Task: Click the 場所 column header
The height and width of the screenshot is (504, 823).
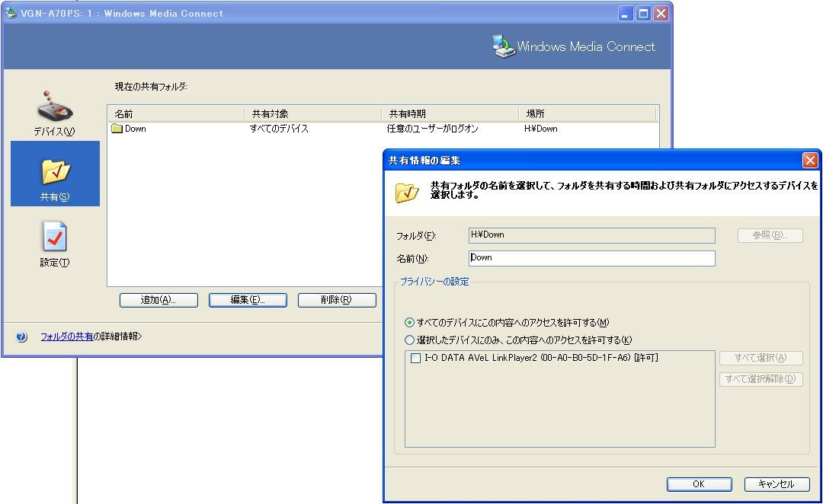Action: [588, 113]
